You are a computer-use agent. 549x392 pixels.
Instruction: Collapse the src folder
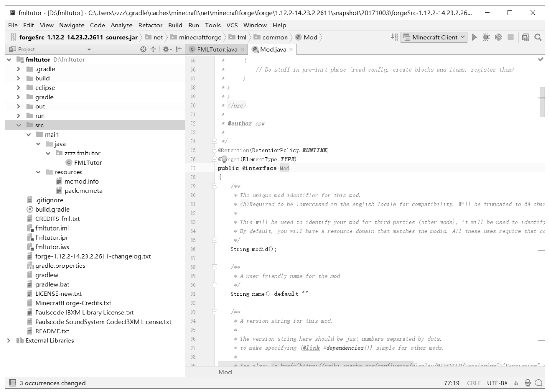[19, 125]
